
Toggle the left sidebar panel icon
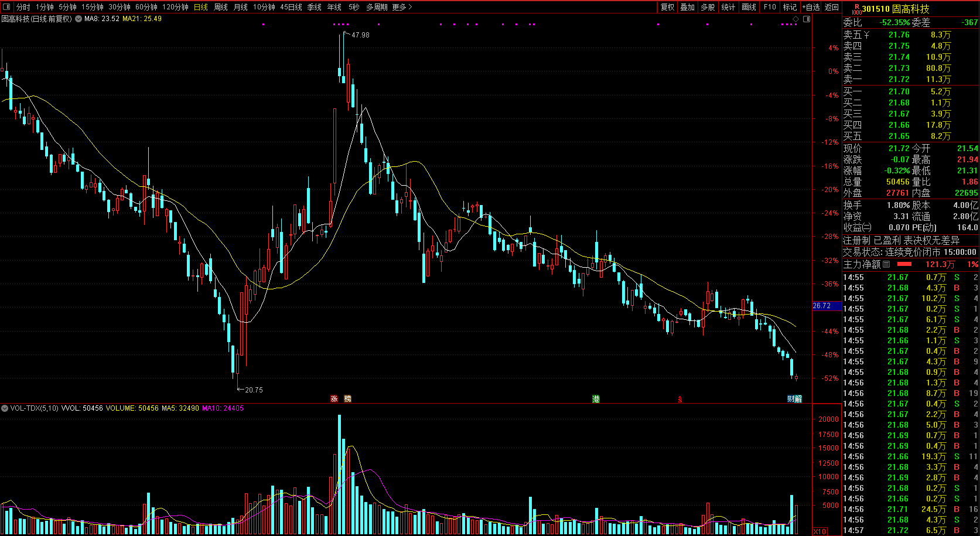click(x=6, y=7)
